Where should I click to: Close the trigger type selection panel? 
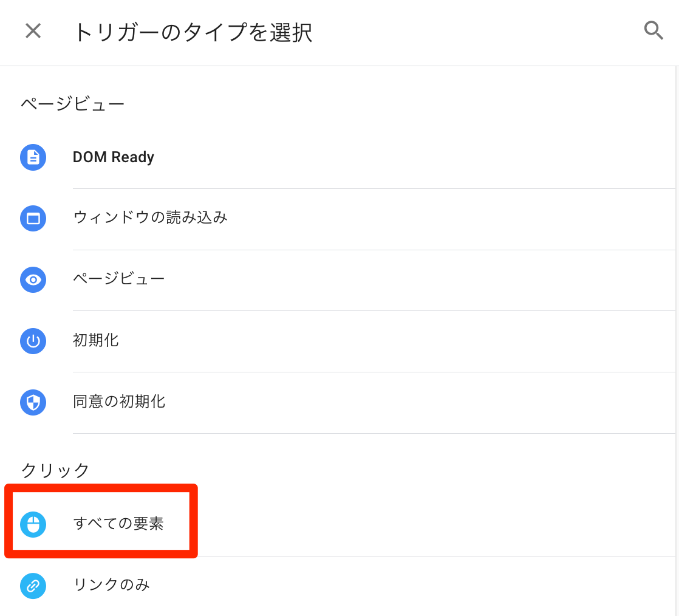point(33,31)
